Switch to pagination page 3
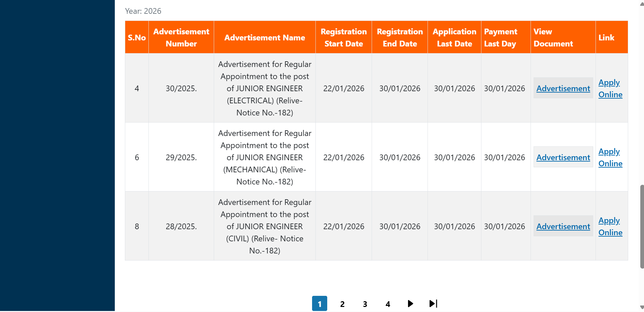This screenshot has height=312, width=644. [365, 303]
